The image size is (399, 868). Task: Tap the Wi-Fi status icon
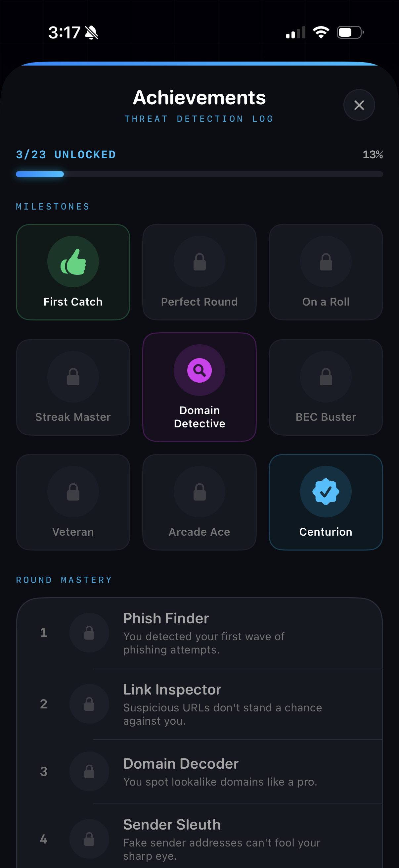pyautogui.click(x=321, y=32)
